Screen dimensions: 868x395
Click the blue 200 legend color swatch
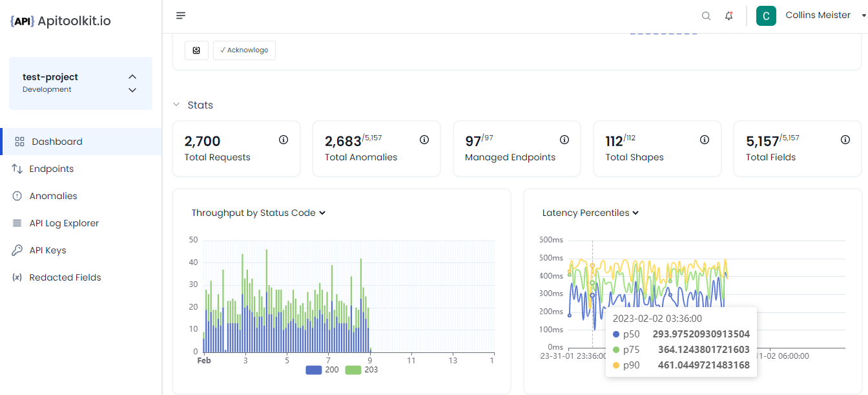click(314, 369)
